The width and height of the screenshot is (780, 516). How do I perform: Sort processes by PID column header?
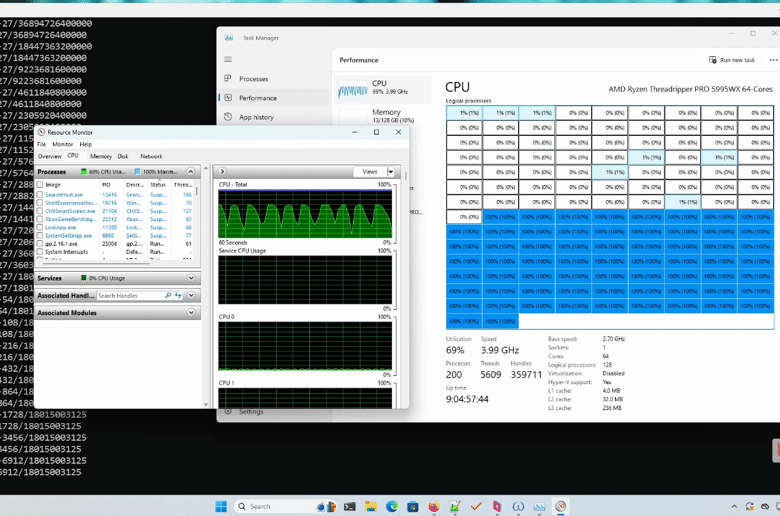[x=106, y=185]
